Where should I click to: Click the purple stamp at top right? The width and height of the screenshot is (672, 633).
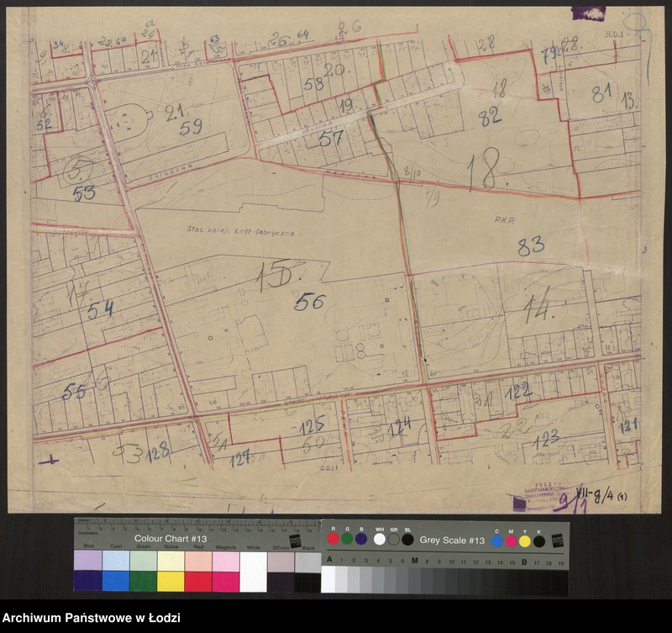tap(587, 12)
